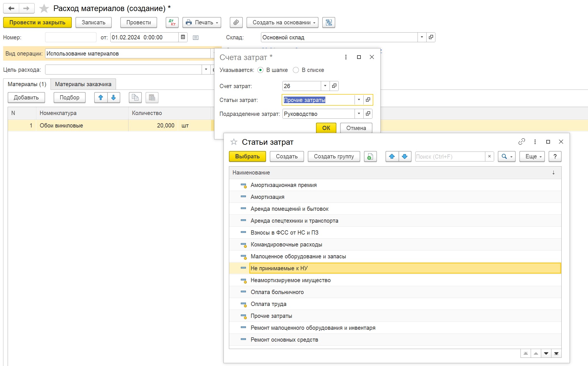The image size is (588, 366).
Task: Click Вид операции field
Action: pos(128,54)
